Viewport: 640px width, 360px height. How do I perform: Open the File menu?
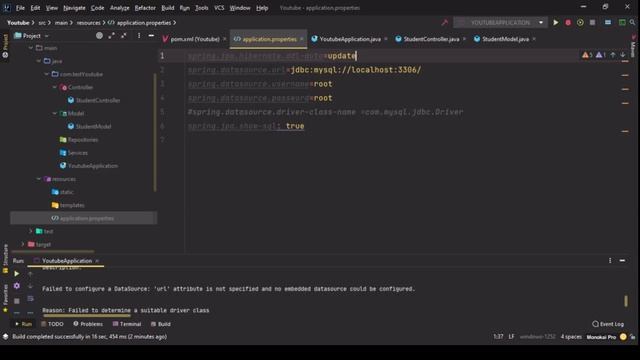pyautogui.click(x=20, y=8)
